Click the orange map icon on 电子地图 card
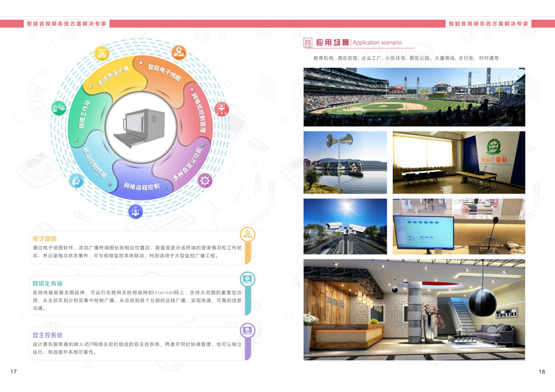The height and width of the screenshot is (392, 555). click(x=248, y=235)
